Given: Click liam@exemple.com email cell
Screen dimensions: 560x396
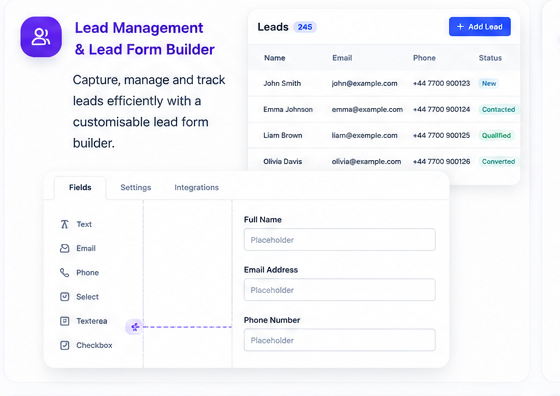Looking at the screenshot, I should 364,135.
